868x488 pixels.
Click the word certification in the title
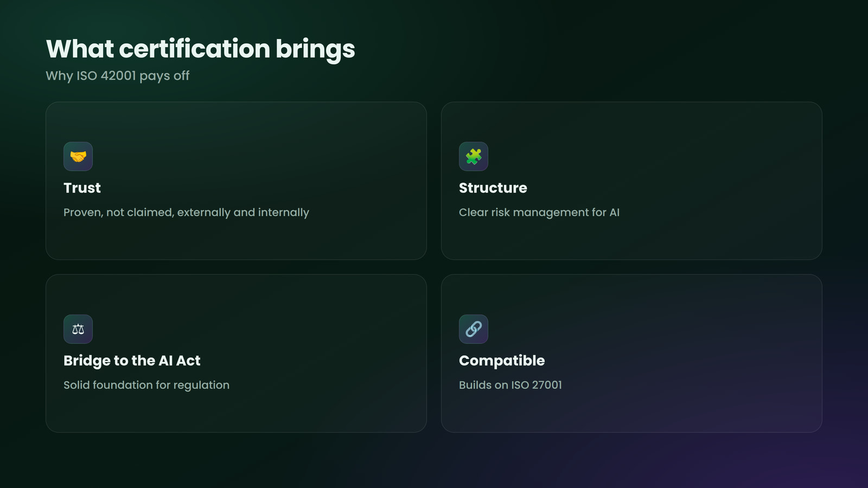click(x=195, y=49)
